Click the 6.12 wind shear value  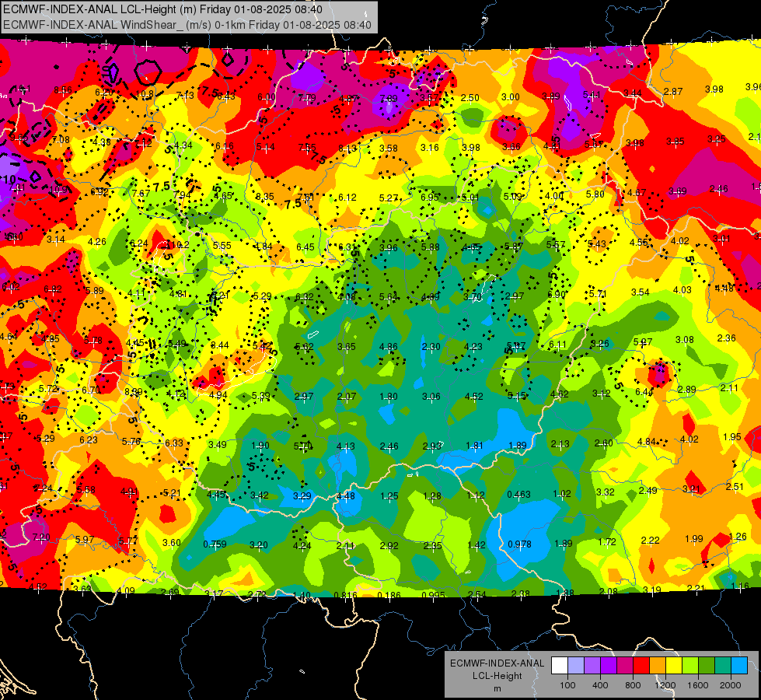pos(347,198)
